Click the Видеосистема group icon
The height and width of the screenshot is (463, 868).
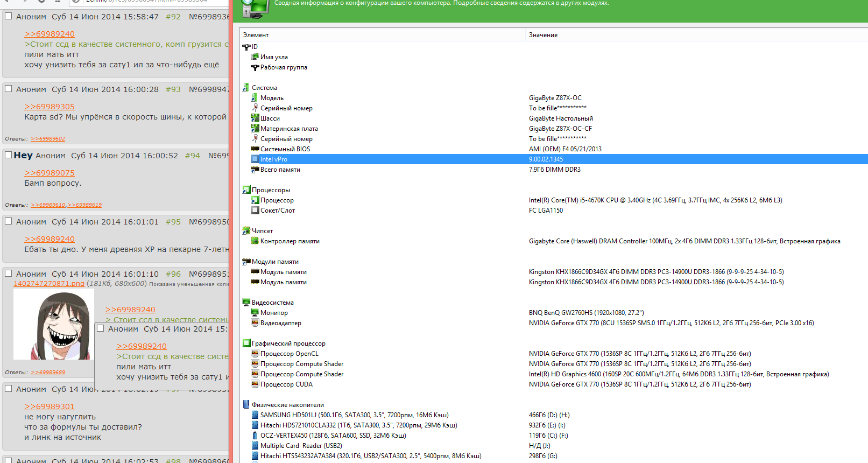pyautogui.click(x=246, y=303)
